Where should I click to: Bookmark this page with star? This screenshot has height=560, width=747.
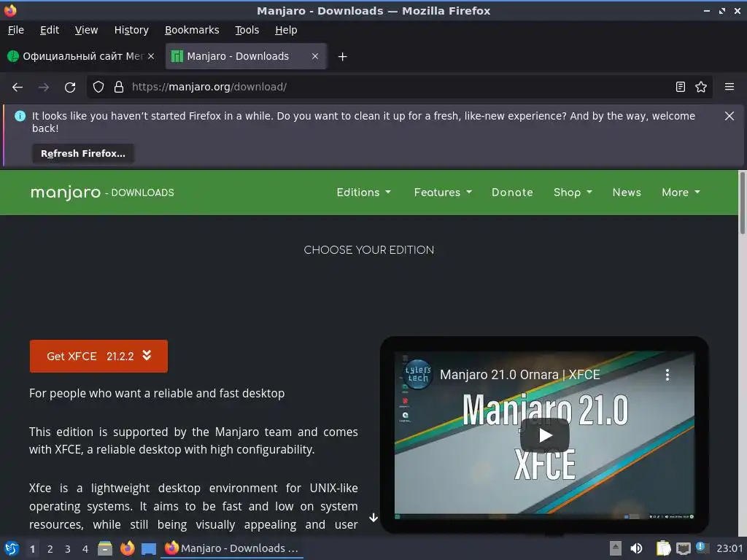point(701,87)
